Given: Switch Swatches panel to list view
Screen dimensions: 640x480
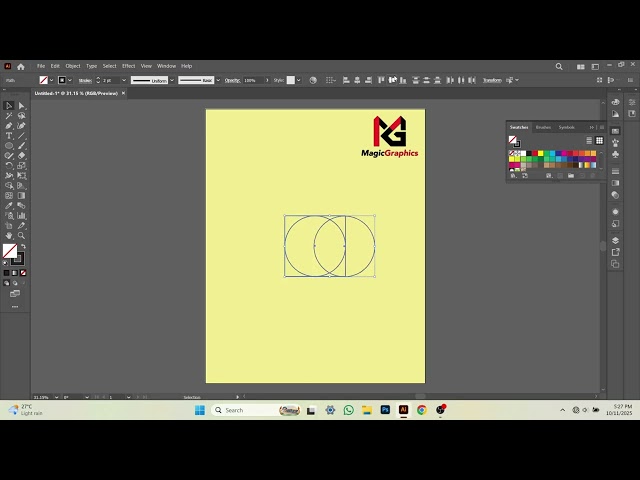Looking at the screenshot, I should coord(589,140).
